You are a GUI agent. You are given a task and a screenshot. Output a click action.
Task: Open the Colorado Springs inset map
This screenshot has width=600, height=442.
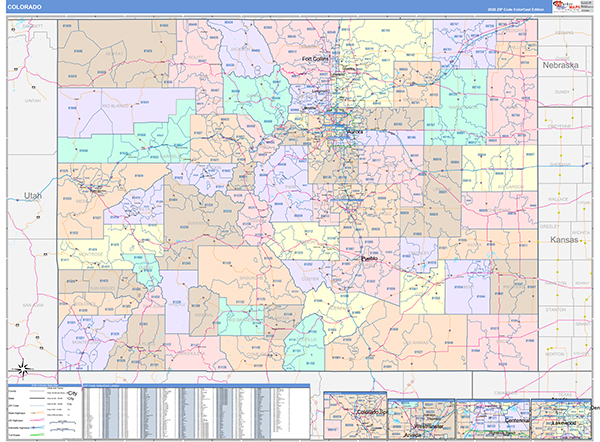(x=355, y=415)
